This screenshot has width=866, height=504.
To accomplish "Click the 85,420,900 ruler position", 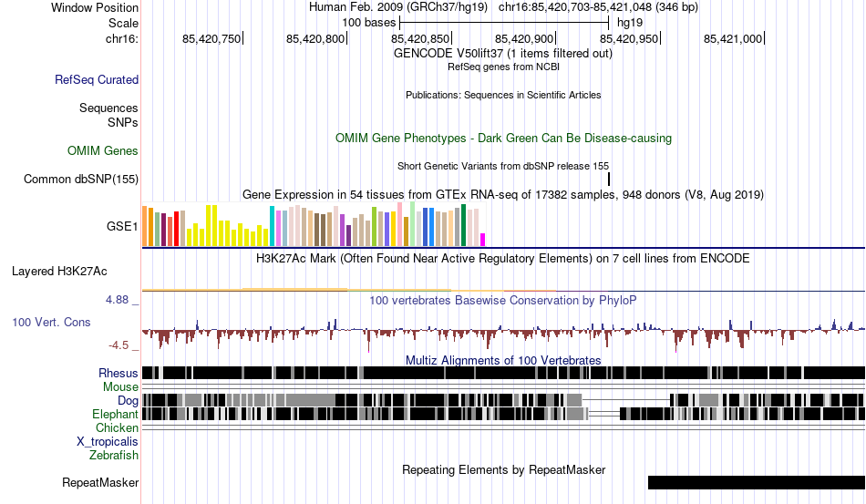I will click(525, 38).
